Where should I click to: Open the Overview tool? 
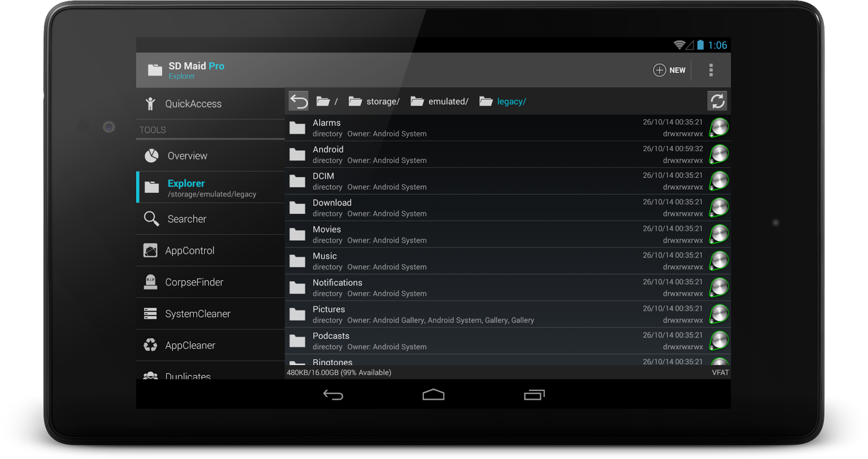pos(210,156)
